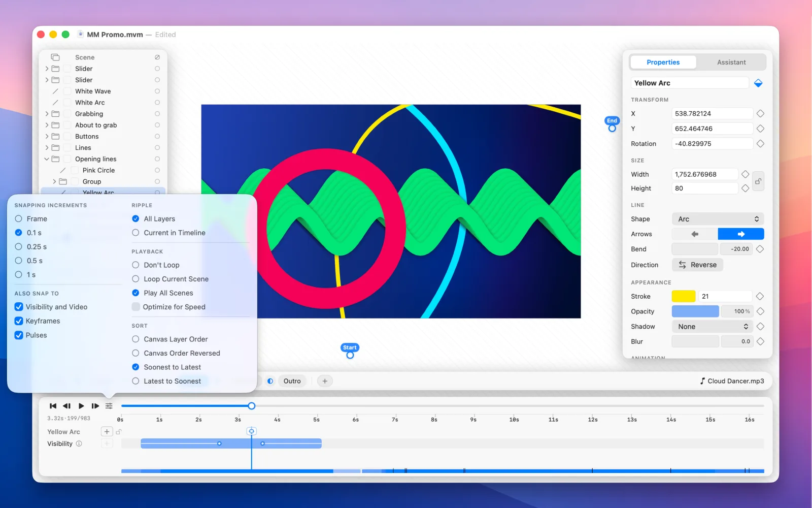Open Visibility info icon
Viewport: 812px width, 508px height.
click(x=79, y=443)
